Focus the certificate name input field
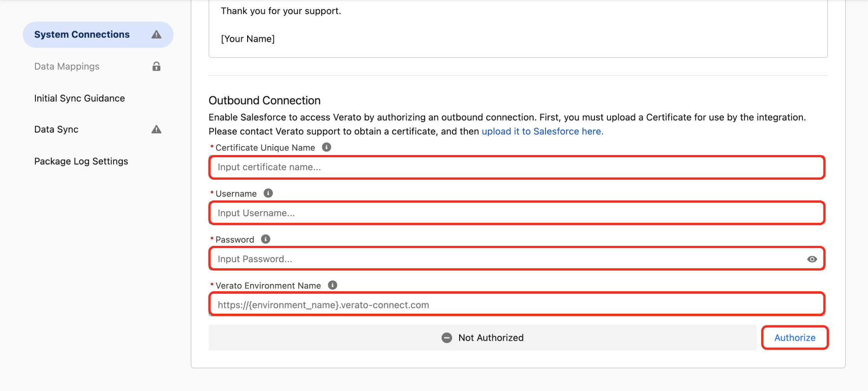 (517, 167)
